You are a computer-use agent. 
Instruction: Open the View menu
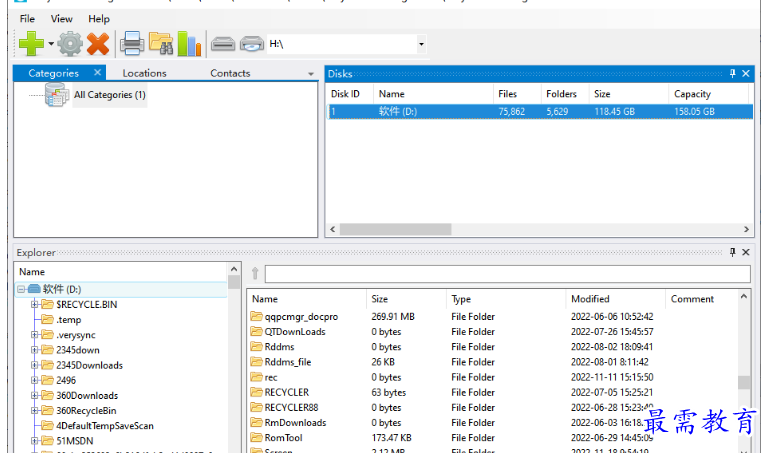pos(61,19)
